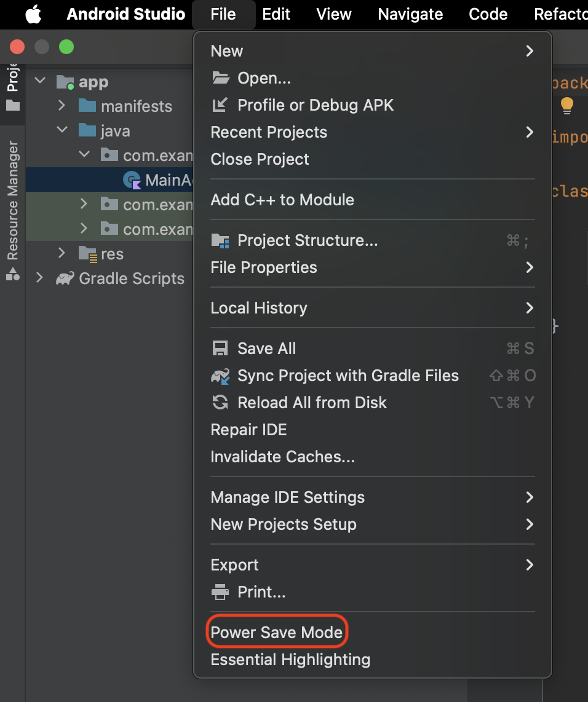588x702 pixels.
Task: Click the Apple logo menu
Action: (33, 14)
